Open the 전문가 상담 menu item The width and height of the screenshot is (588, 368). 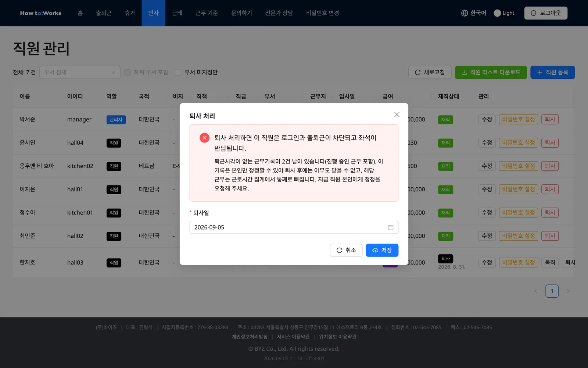(279, 13)
